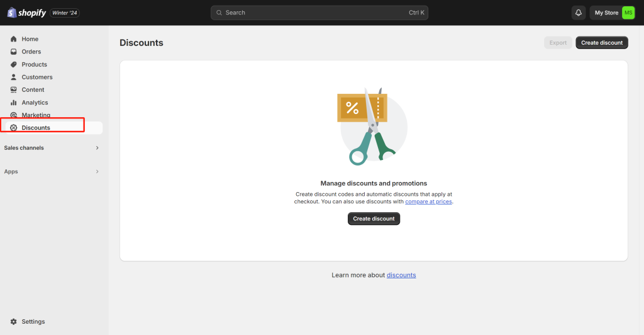Open the Home icon in sidebar

point(14,39)
